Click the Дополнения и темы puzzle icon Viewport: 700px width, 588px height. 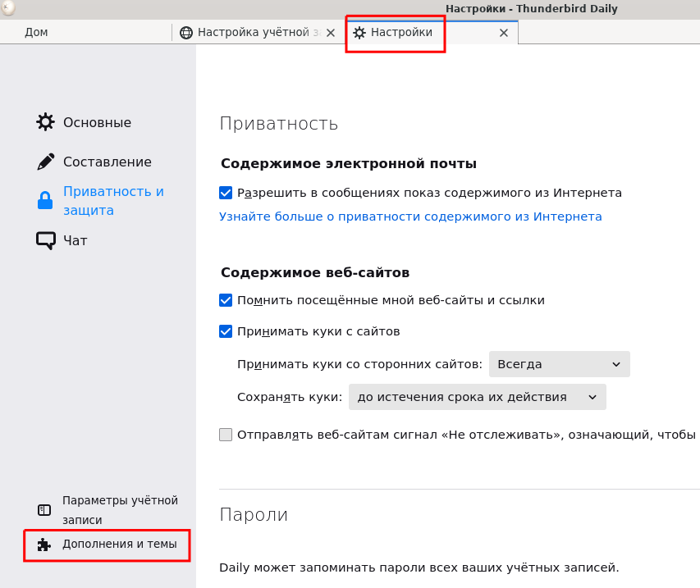click(x=43, y=545)
